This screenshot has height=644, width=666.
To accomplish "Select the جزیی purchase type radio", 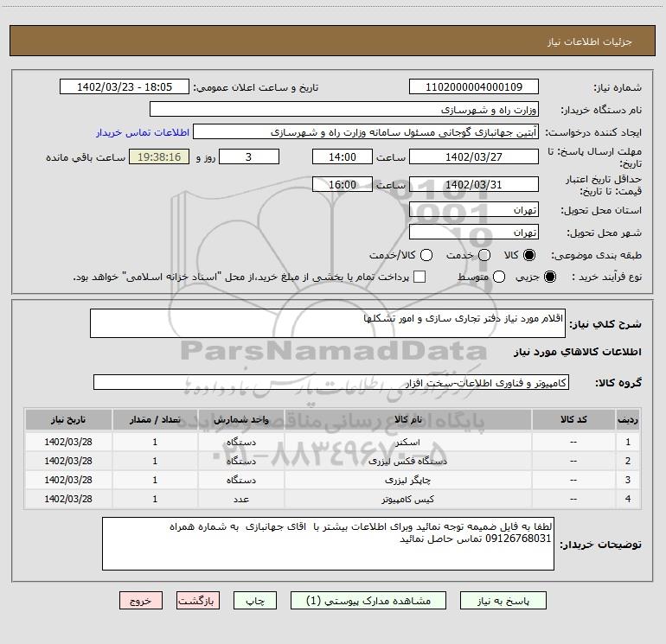I will pos(550,277).
